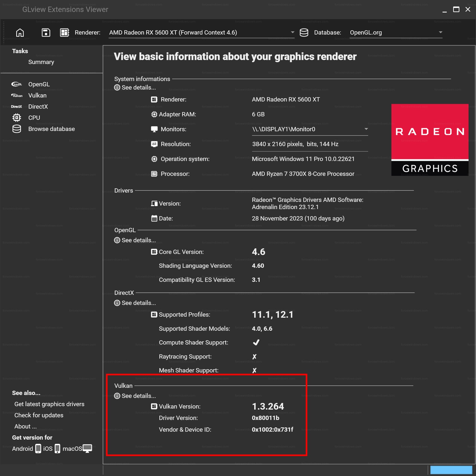Select the Adrenalin Edition 23.12.1 driver text
The image size is (476, 476).
285,207
